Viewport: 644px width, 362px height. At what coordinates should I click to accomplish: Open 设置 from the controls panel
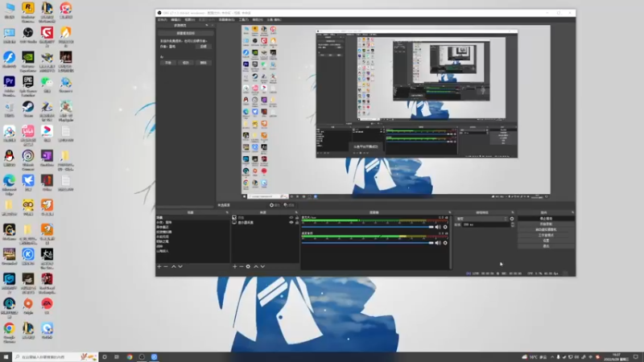(546, 241)
